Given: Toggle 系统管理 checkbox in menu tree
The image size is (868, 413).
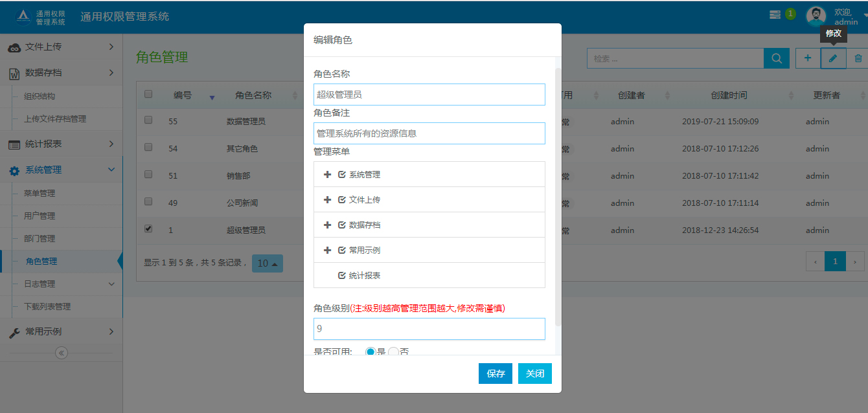Looking at the screenshot, I should click(x=342, y=174).
